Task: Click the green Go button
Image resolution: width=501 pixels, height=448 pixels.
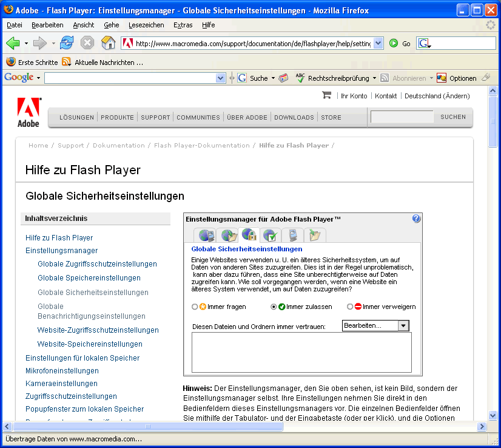Action: coord(400,44)
